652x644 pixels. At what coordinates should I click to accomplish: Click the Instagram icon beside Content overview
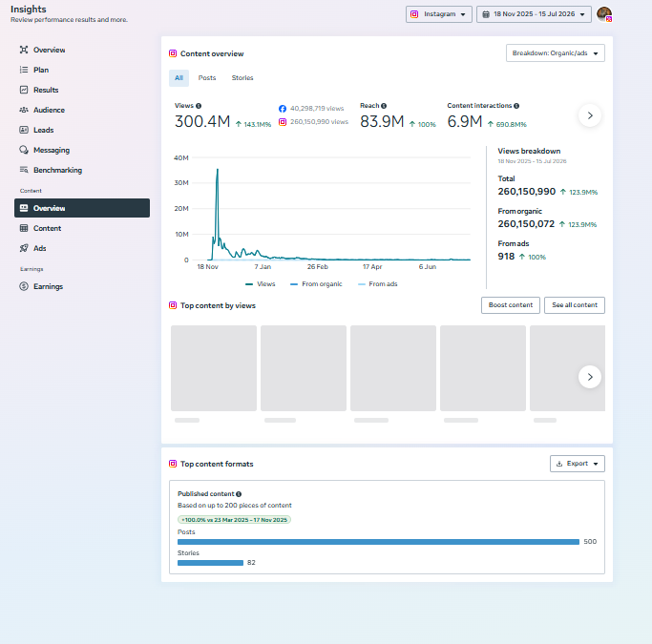pyautogui.click(x=173, y=53)
